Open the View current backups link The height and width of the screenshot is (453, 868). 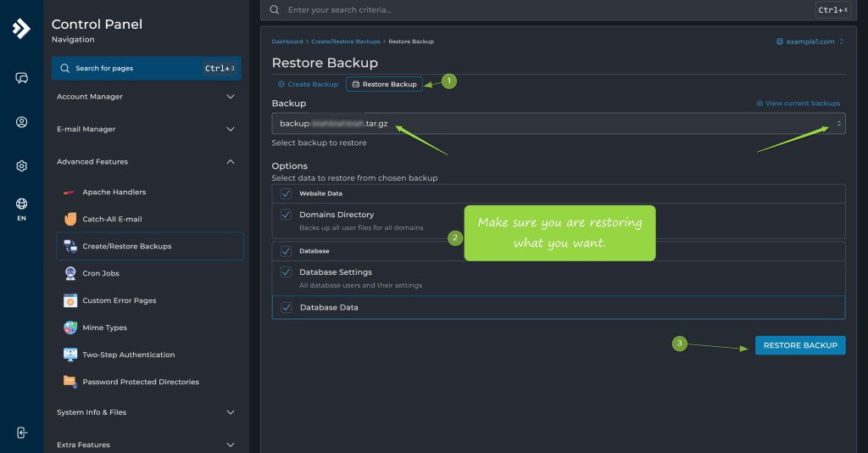(798, 103)
